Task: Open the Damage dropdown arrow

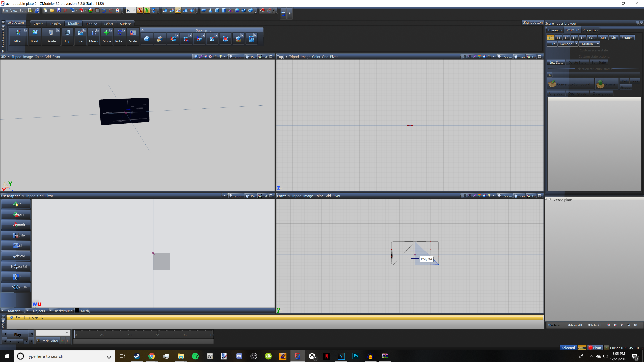Action: [x=576, y=44]
